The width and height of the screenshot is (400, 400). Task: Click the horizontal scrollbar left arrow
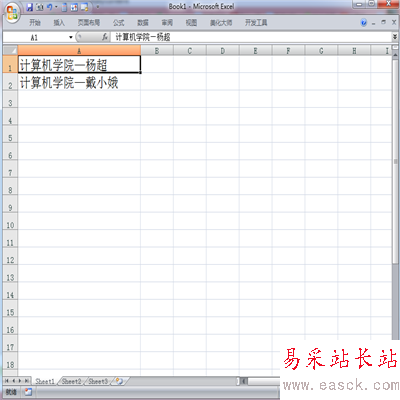click(244, 381)
